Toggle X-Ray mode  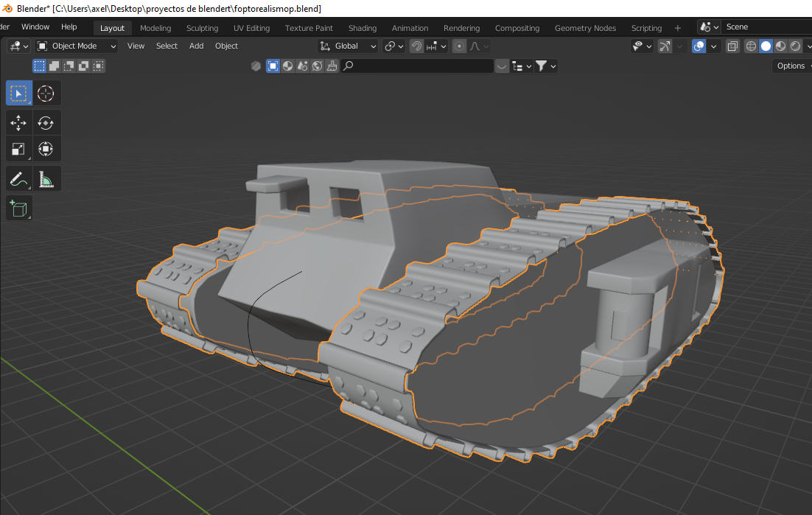click(732, 46)
